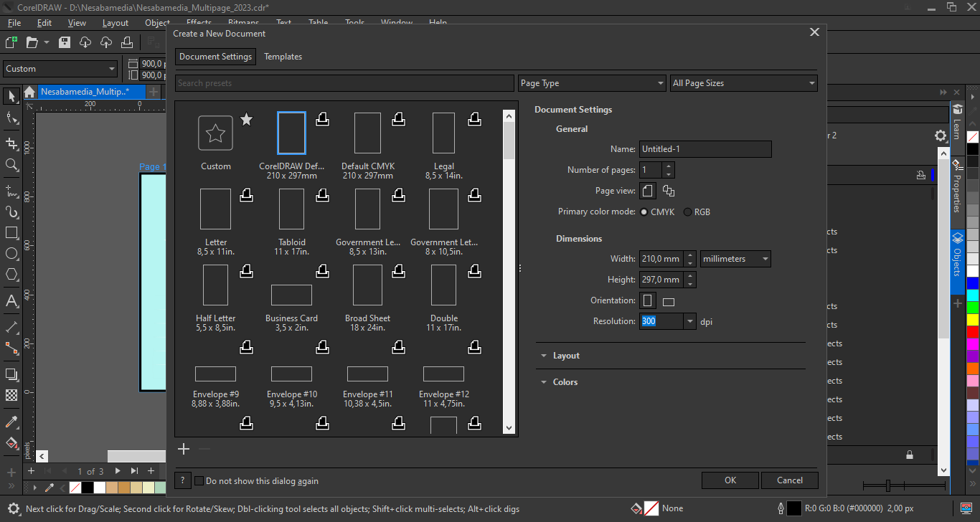Click the landscape orientation icon
Image resolution: width=980 pixels, height=522 pixels.
(x=668, y=301)
